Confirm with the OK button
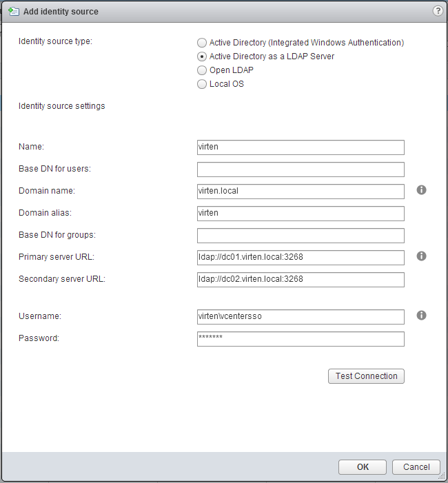 pos(363,467)
